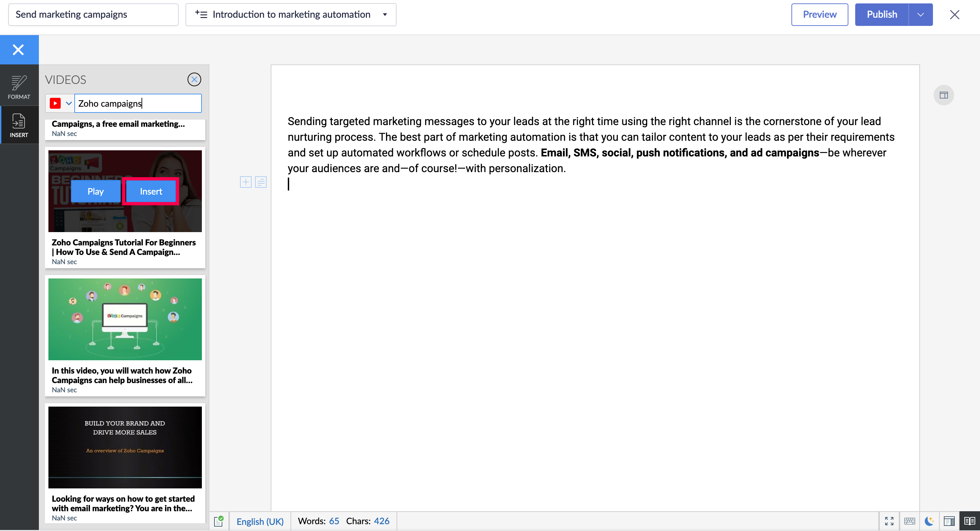Select the Insert sidebar tab
Viewport: 980px width, 531px height.
click(19, 125)
